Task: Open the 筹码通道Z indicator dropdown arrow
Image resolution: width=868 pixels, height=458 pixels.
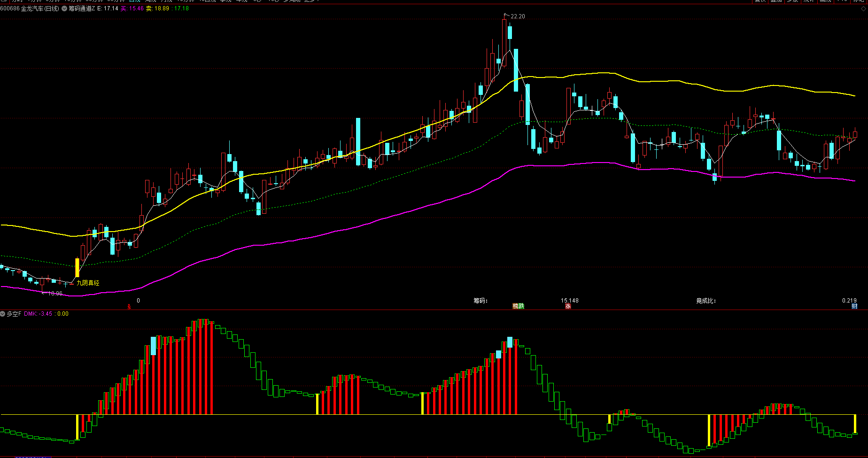Action: [64, 8]
